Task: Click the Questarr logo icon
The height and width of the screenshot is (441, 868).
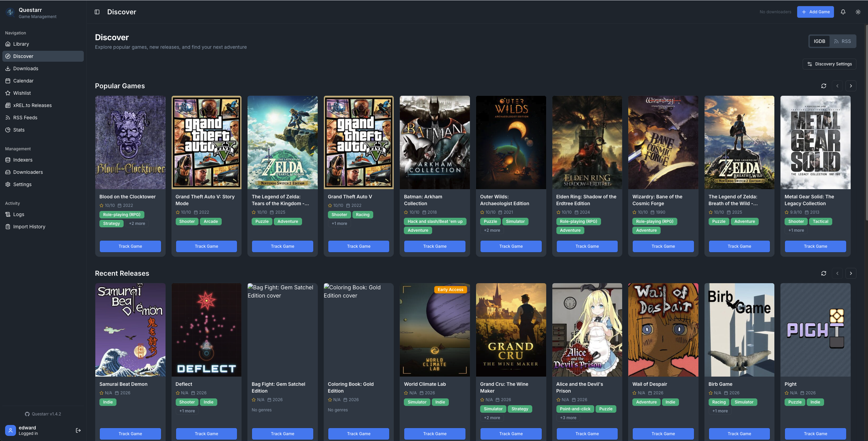Action: click(10, 12)
